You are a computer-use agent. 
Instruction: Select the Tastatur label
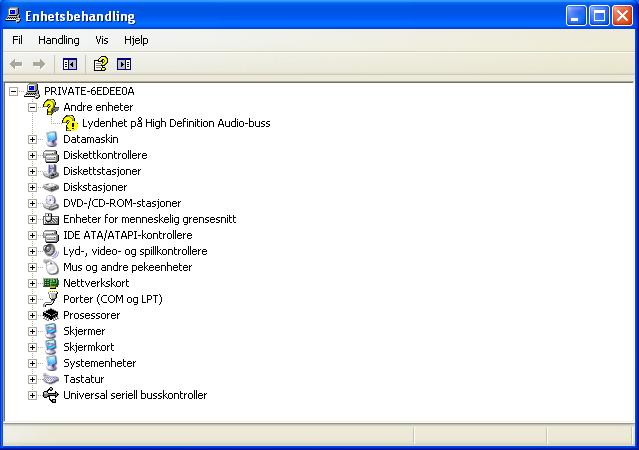pos(84,379)
